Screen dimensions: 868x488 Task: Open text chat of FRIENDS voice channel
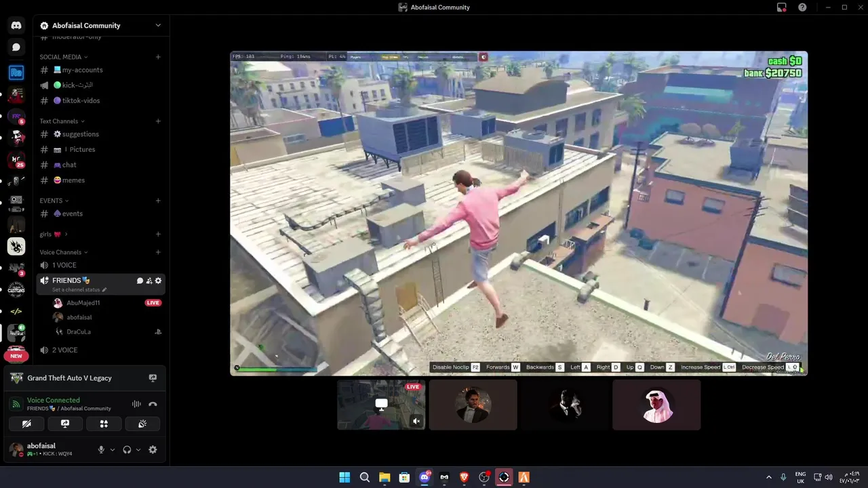(x=140, y=281)
